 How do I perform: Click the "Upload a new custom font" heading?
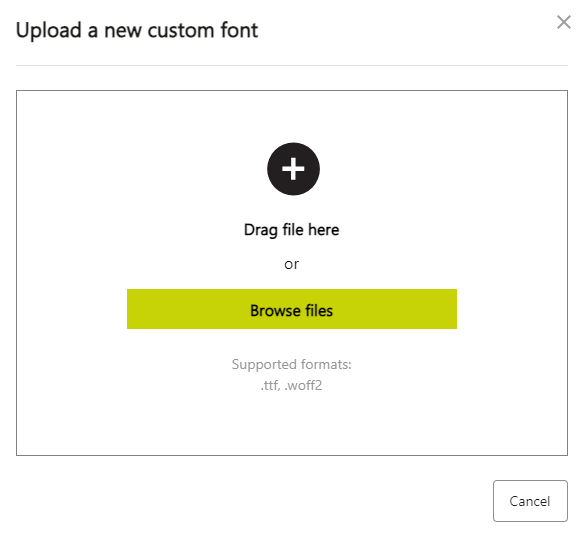pos(137,30)
